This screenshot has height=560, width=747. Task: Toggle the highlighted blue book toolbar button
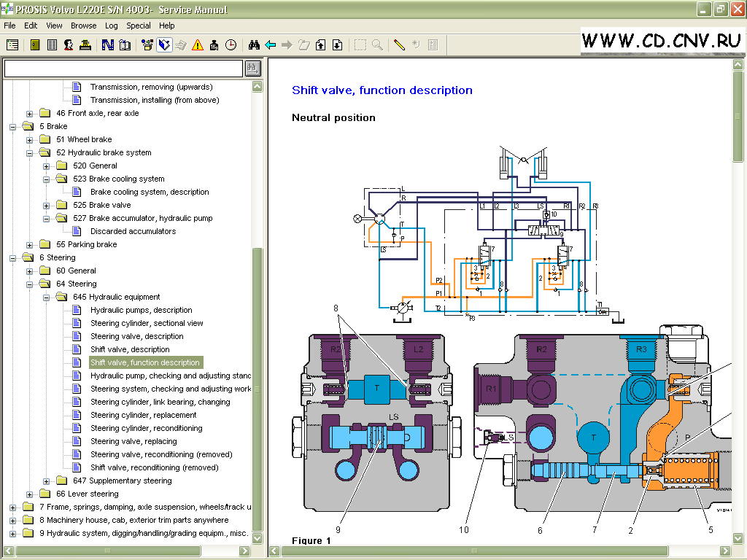click(164, 44)
